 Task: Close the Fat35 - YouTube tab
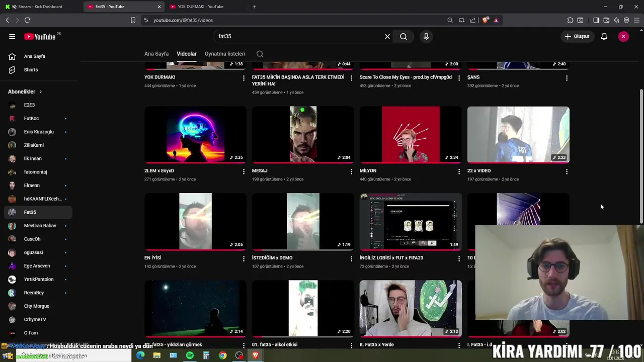click(x=159, y=7)
